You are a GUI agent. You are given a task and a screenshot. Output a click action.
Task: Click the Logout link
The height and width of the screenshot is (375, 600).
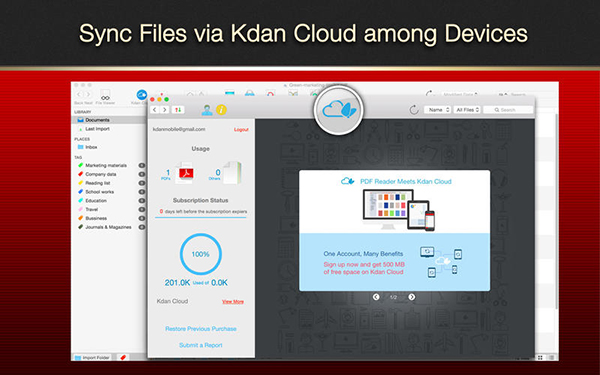241,130
